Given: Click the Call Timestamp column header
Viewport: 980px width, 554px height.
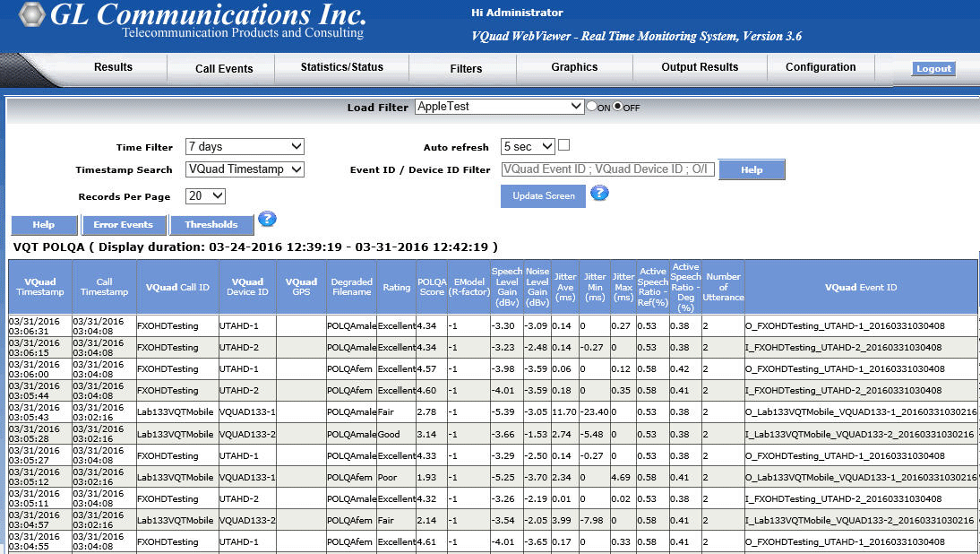Looking at the screenshot, I should click(105, 287).
